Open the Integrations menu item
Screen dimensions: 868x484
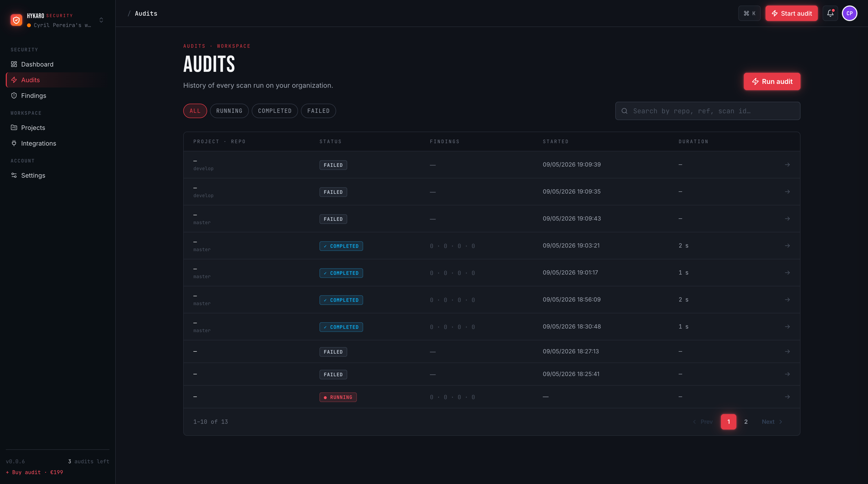click(x=58, y=143)
